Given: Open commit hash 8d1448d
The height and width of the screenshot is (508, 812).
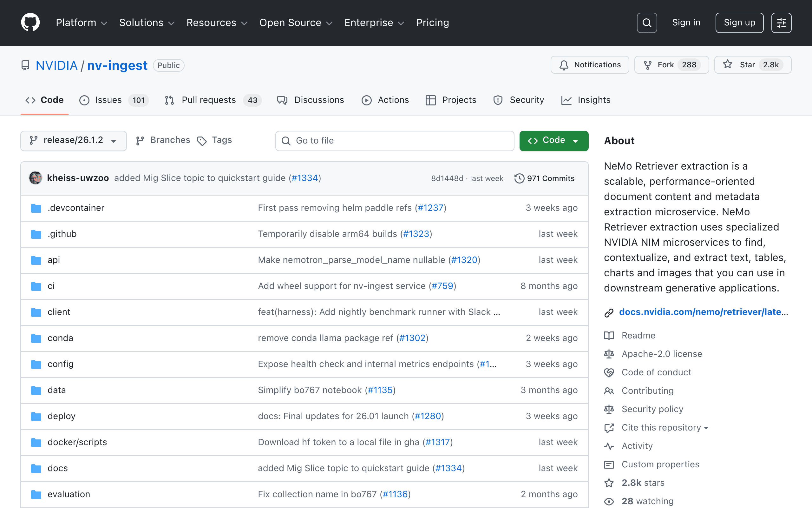Looking at the screenshot, I should pyautogui.click(x=447, y=178).
